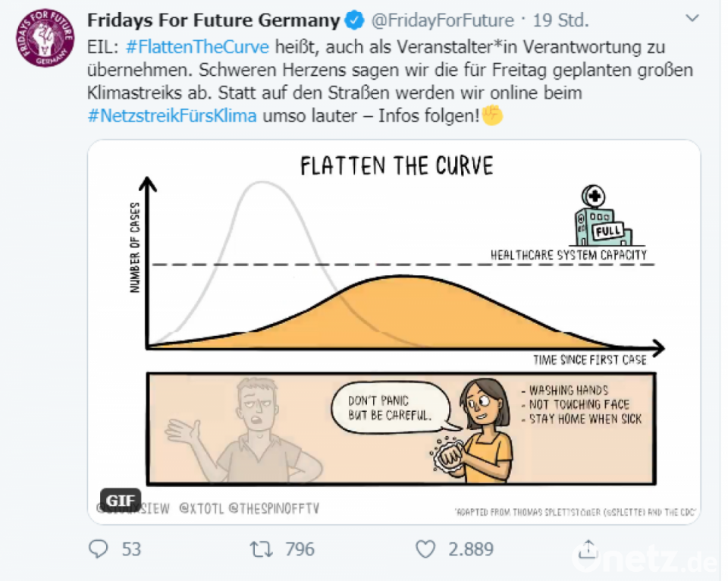The width and height of the screenshot is (728, 581).
Task: Click the share upload icon
Action: pyautogui.click(x=588, y=548)
